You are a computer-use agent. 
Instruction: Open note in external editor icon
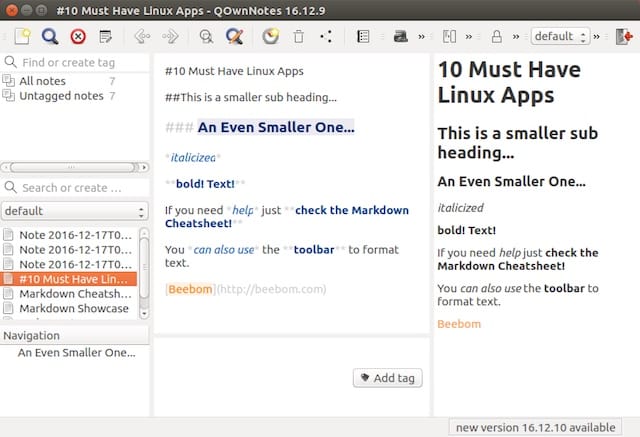(105, 37)
